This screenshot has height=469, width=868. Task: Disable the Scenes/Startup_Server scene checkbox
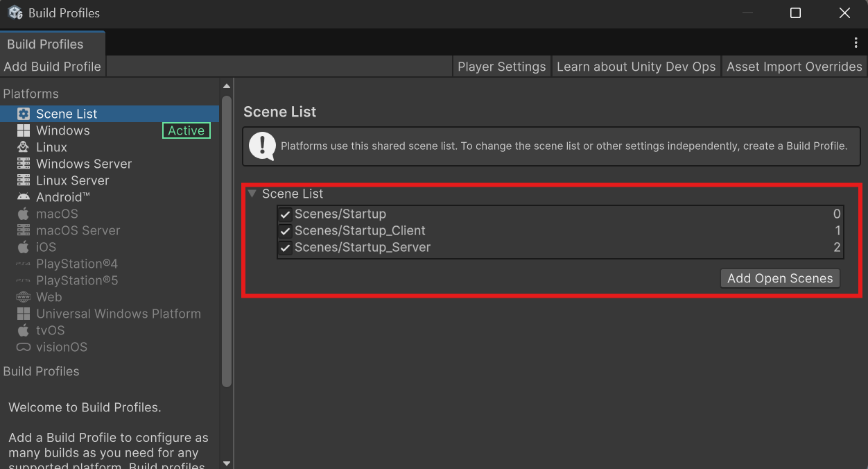(285, 248)
